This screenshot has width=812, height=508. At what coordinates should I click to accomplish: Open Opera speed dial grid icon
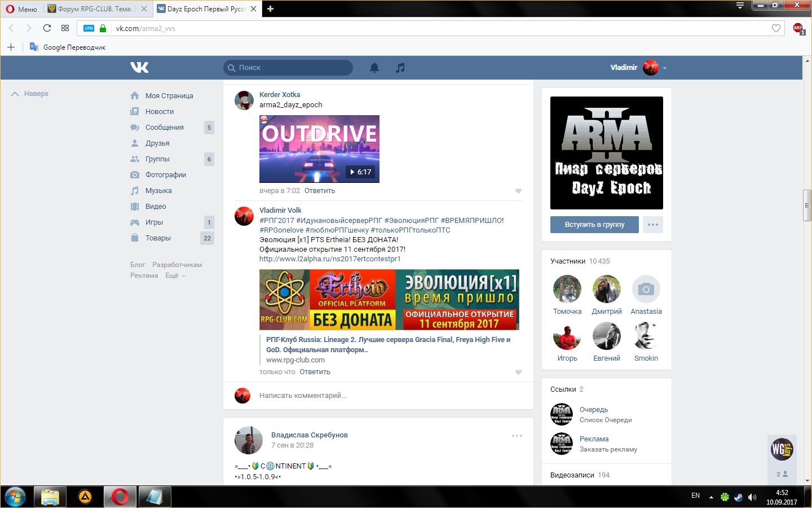pos(65,28)
